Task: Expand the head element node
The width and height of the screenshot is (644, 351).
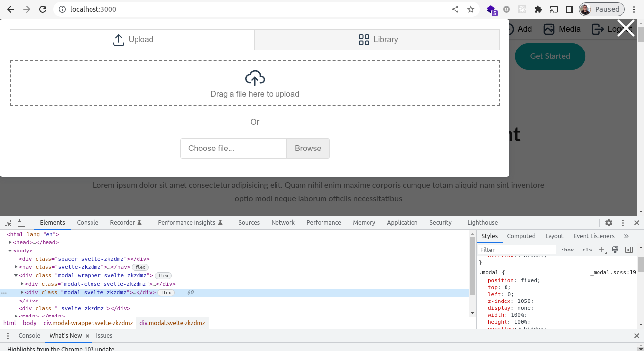Action: [10, 243]
